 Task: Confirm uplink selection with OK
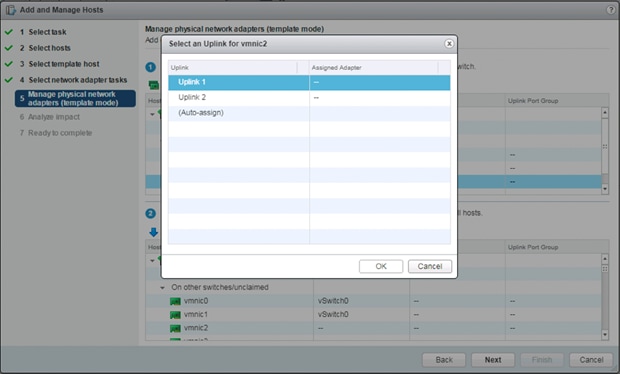click(x=381, y=266)
